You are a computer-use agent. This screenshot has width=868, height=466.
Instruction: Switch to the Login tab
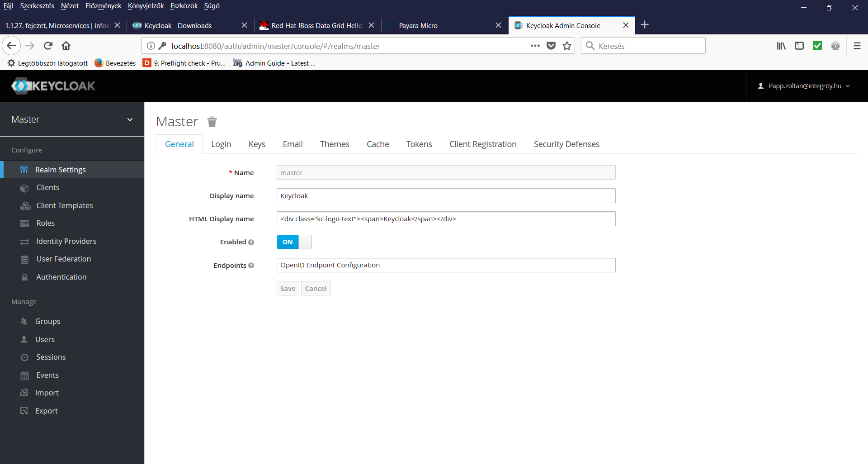[x=221, y=144]
